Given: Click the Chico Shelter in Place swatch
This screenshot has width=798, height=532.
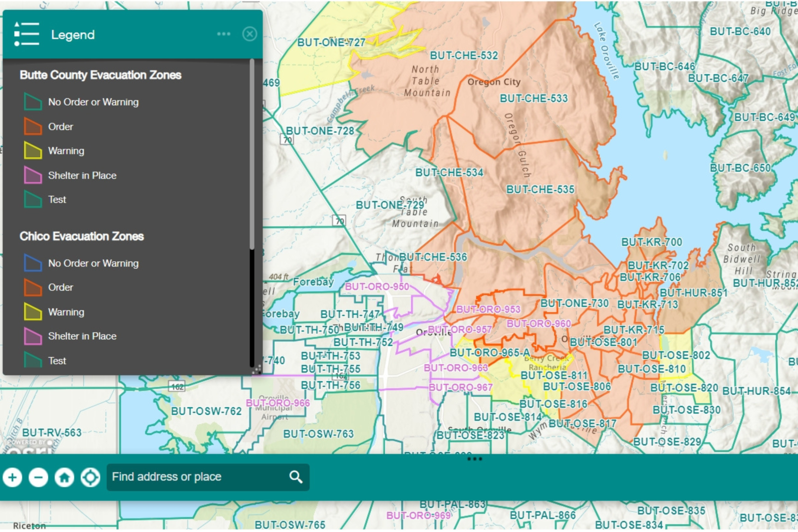Looking at the screenshot, I should pos(33,336).
